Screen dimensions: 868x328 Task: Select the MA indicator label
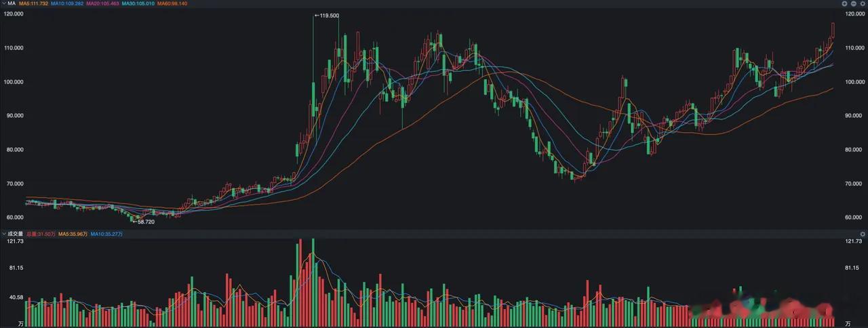coord(12,3)
